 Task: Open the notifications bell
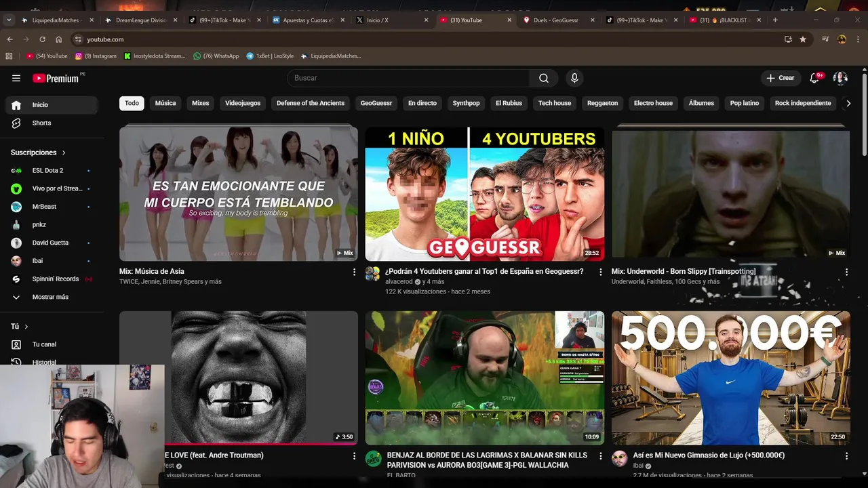[814, 78]
